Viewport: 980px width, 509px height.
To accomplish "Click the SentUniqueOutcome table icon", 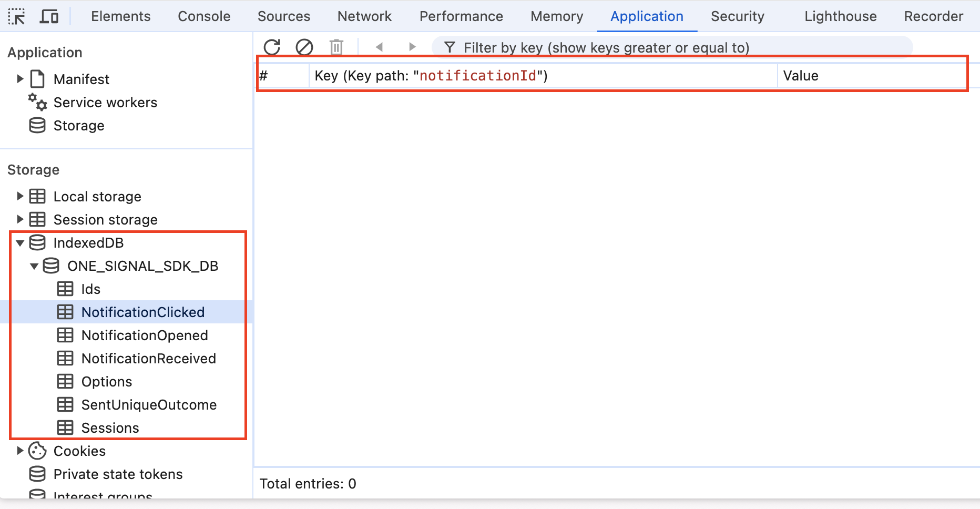I will point(65,404).
